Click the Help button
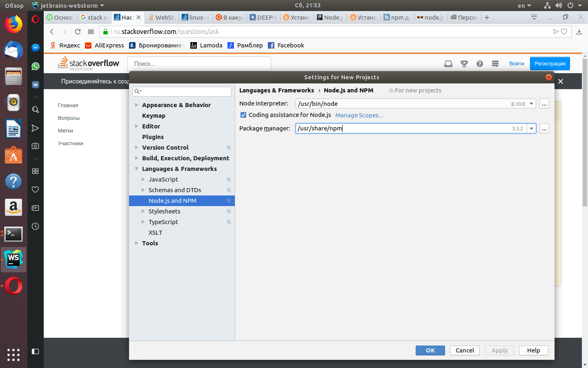Screen dimensions: 588x368 pos(533,350)
